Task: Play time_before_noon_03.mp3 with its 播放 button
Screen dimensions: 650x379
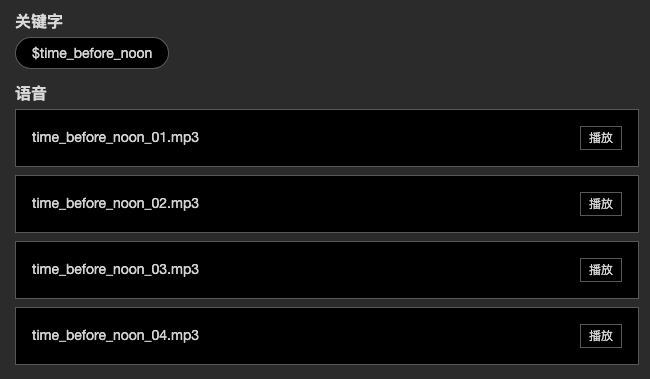Action: tap(601, 270)
